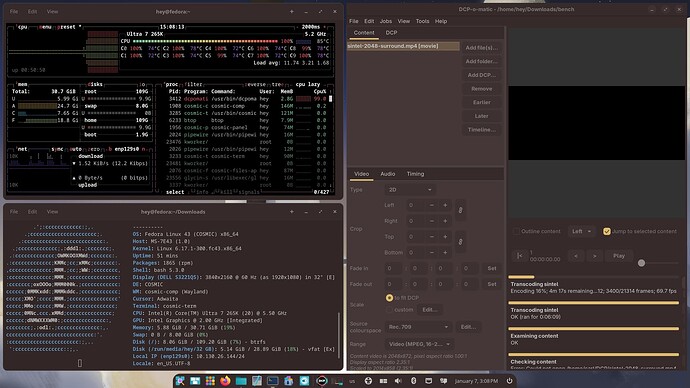Click the Transcoding sintel encoding progress bar
Image resolution: width=690 pixels, height=388 pixels.
pyautogui.click(x=594, y=277)
